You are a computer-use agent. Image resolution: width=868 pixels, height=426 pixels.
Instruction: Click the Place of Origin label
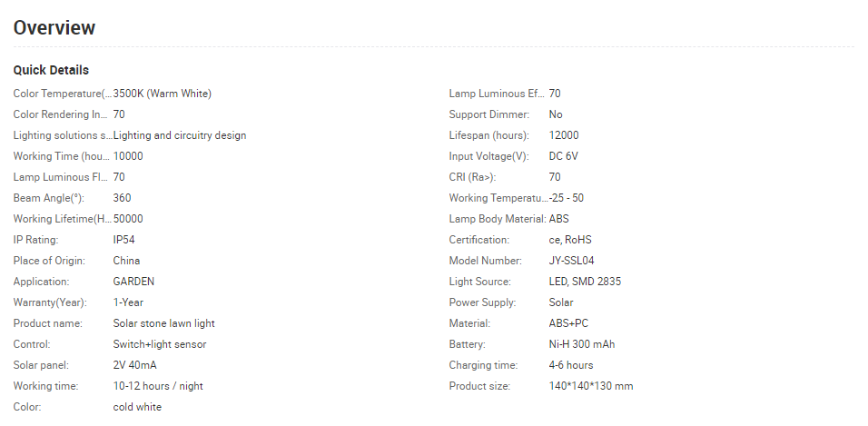pos(49,261)
